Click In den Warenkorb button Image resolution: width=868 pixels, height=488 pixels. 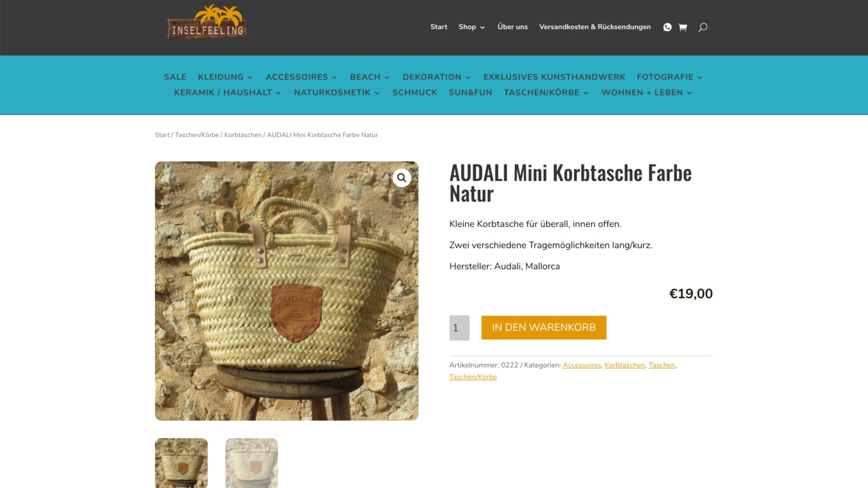tap(544, 328)
